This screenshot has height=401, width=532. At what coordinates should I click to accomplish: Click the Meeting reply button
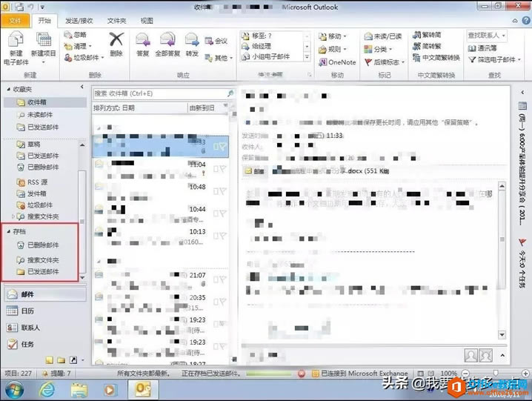216,41
